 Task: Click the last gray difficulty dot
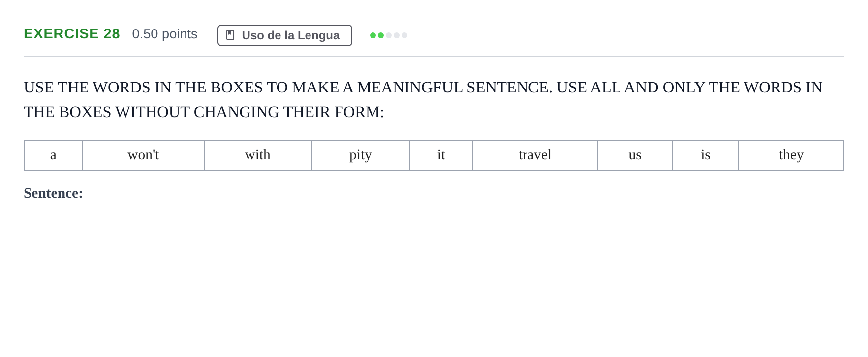coord(404,35)
